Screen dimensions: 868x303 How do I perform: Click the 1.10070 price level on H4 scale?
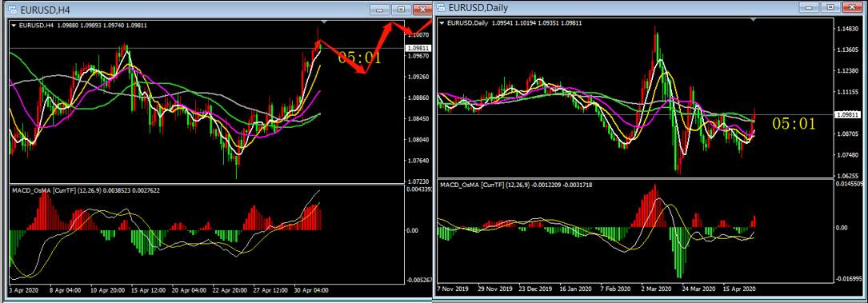tap(418, 35)
